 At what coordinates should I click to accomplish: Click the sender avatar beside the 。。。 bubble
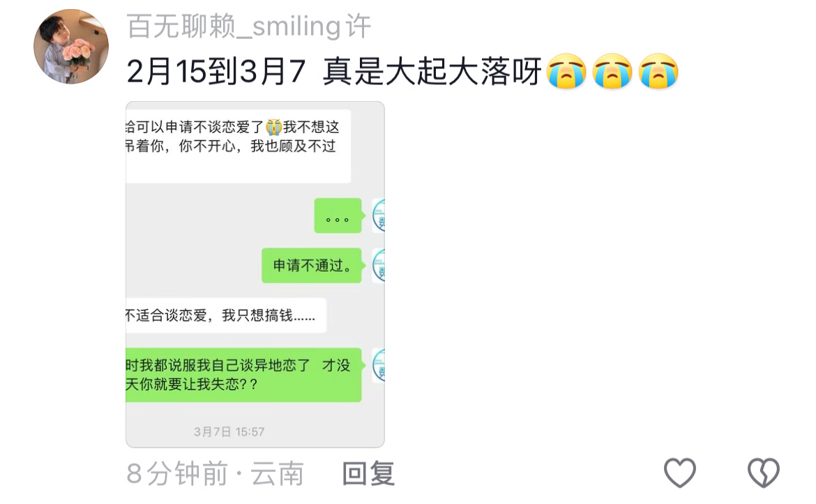pos(379,215)
